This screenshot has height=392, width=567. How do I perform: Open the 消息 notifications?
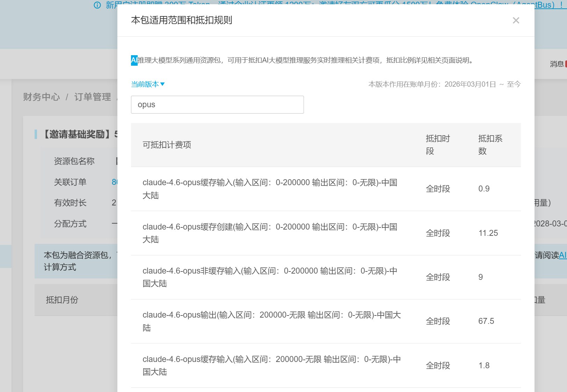557,64
